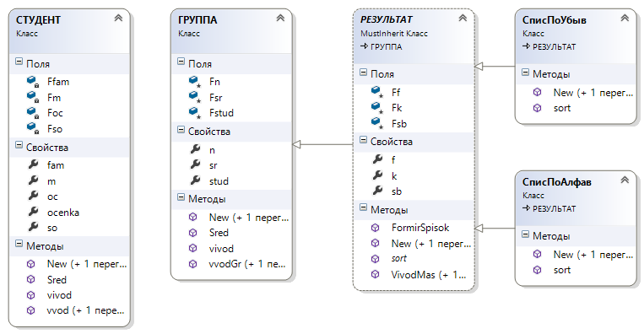Click the field icon next to Fstud
This screenshot has height=334, width=644.
click(195, 112)
